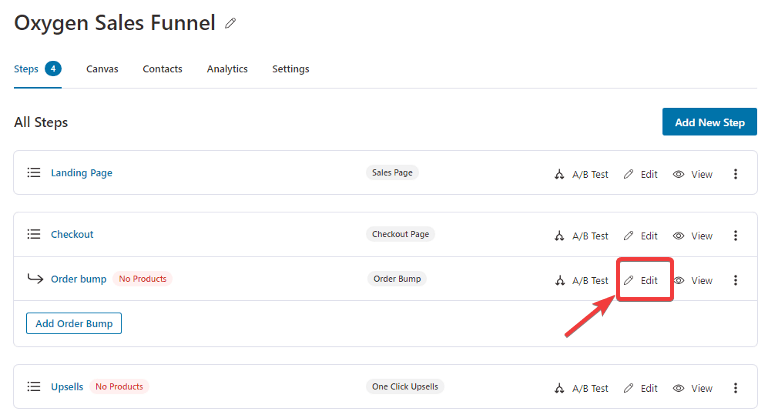Image resolution: width=768 pixels, height=418 pixels.
Task: Click the eye View icon for Upsells
Action: (678, 388)
